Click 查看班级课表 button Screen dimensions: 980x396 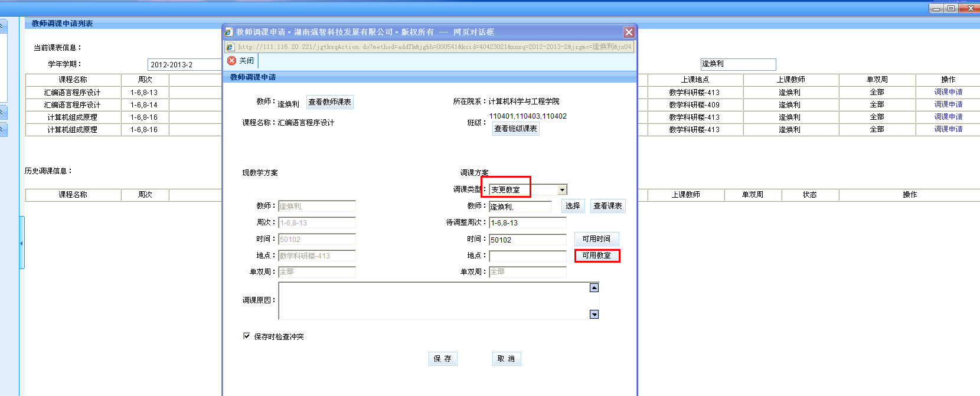[515, 129]
